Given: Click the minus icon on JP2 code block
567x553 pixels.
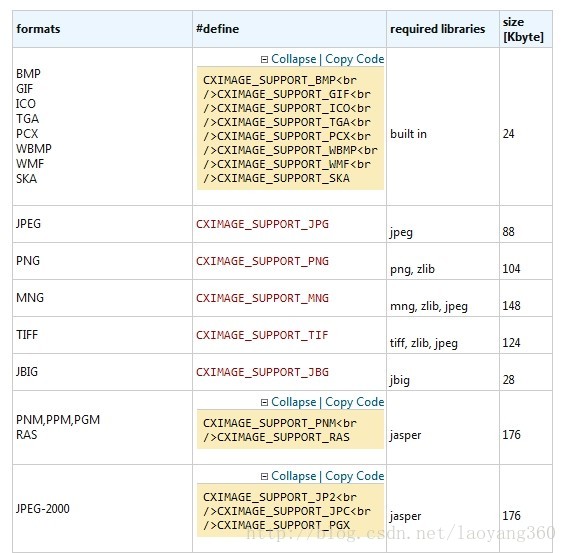Looking at the screenshot, I should [x=264, y=476].
